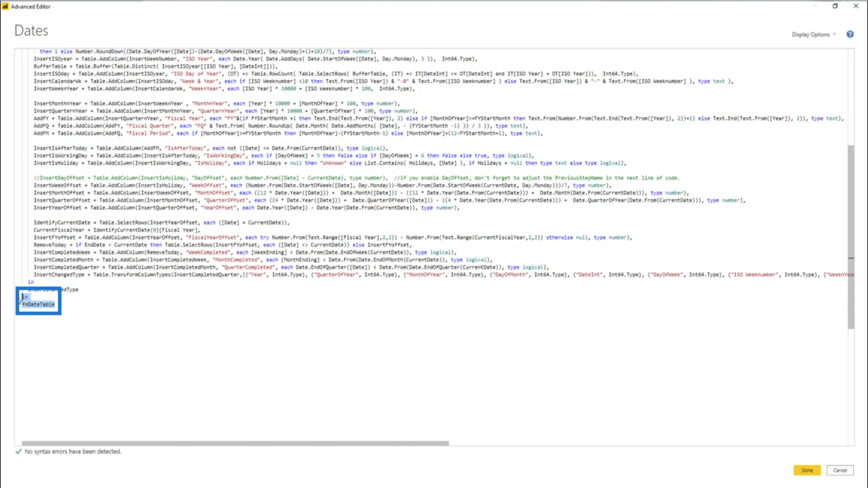
Task: Click the 'Advanced Editor' window title text
Action: click(31, 7)
